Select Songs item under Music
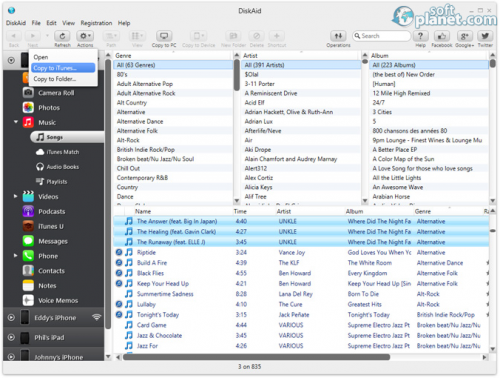Image resolution: width=500 pixels, height=378 pixels. tap(67, 137)
